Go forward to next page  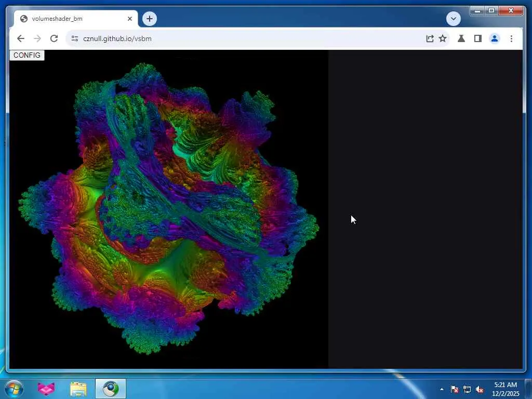point(37,38)
